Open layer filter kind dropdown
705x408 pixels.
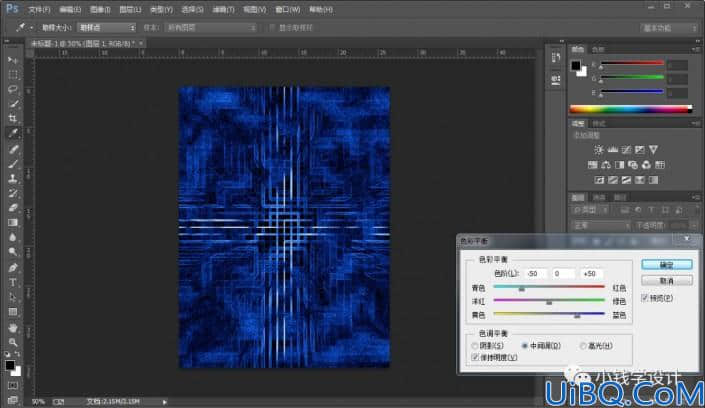pos(592,210)
